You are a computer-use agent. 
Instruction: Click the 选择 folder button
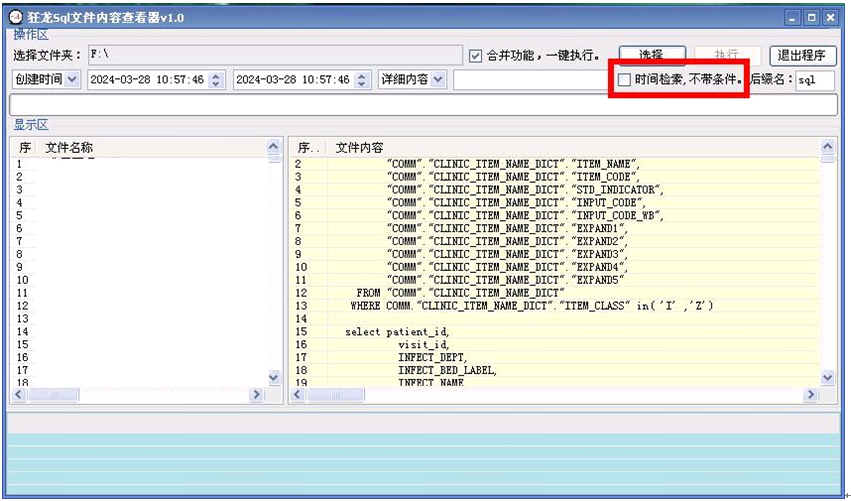[x=652, y=55]
